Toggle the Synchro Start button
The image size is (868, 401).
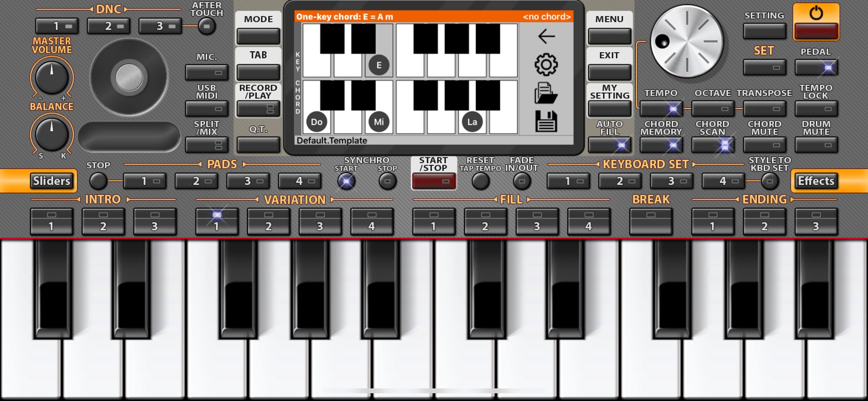(x=346, y=181)
